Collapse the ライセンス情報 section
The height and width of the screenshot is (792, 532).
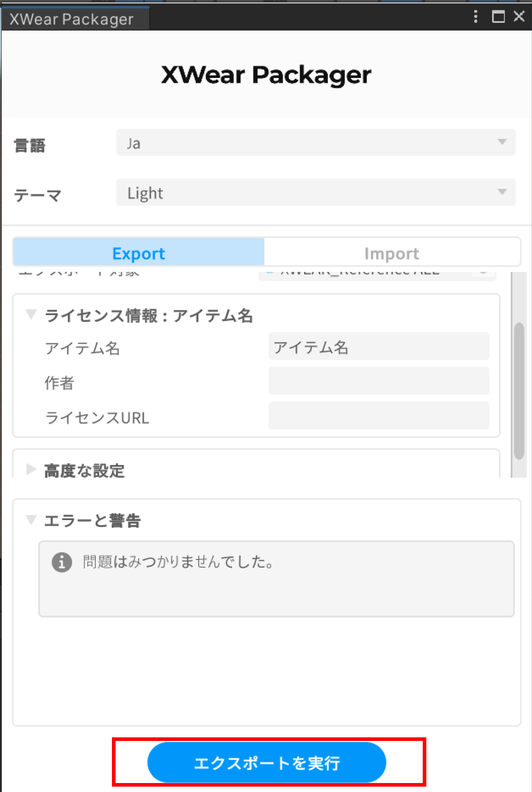[31, 315]
